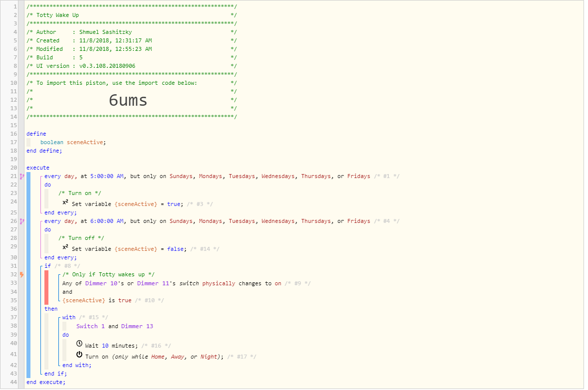The image size is (588, 390).
Task: Click line number 44 in the gutter
Action: tap(13, 383)
